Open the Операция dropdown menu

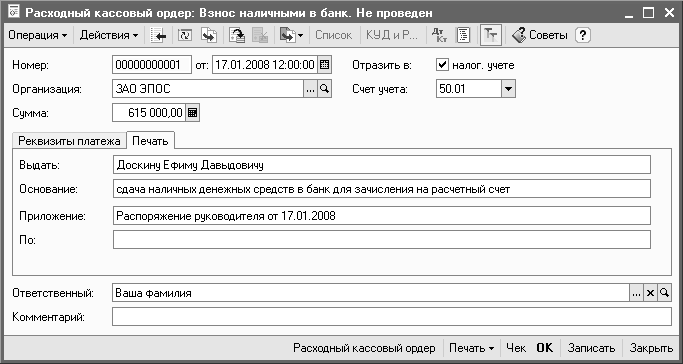(x=38, y=36)
